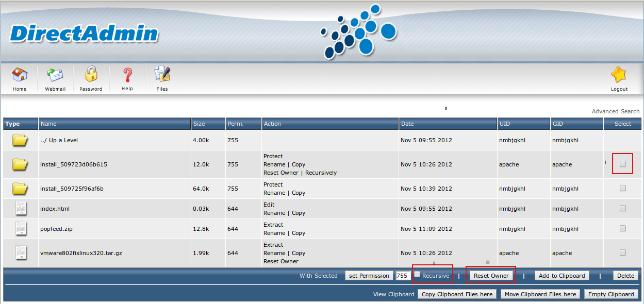Screen dimensions: 644x304
Task: Click the date Nov 5 11:09 2012
Action: (426, 229)
